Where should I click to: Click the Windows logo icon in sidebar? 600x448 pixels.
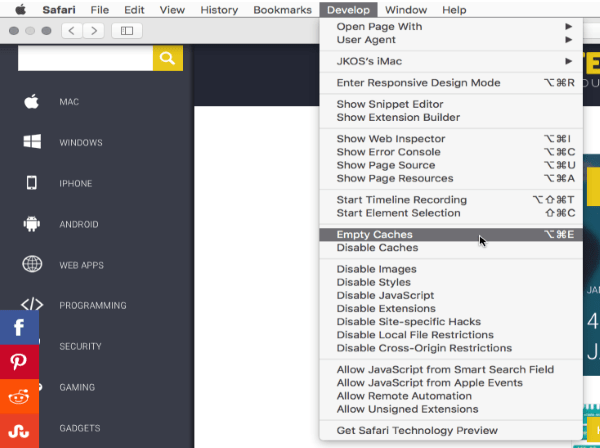point(32,142)
